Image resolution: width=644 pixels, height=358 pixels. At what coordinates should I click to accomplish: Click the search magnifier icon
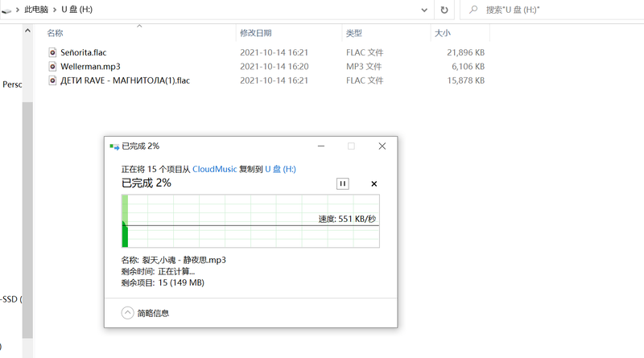click(x=473, y=9)
